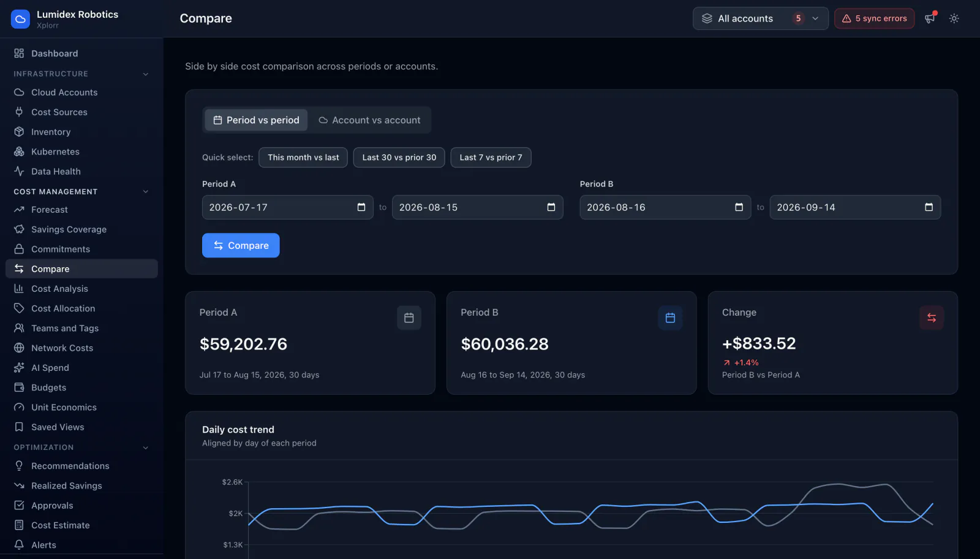Click Period A end date field 2026-08-15
The width and height of the screenshot is (980, 559).
[x=477, y=207]
